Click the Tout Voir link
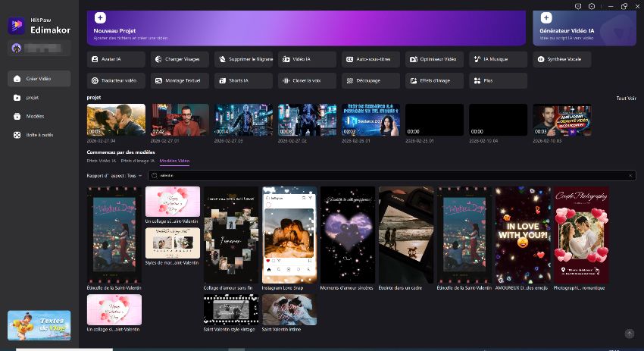The height and width of the screenshot is (351, 644). (626, 99)
